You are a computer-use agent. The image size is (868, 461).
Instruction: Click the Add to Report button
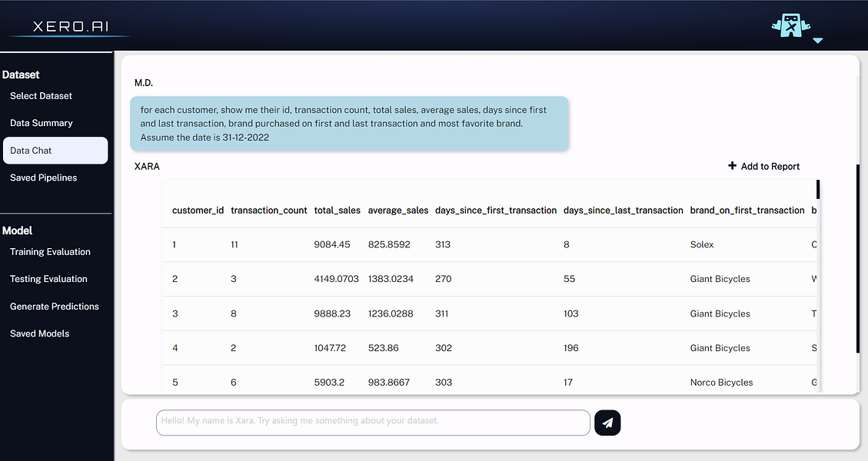[764, 166]
